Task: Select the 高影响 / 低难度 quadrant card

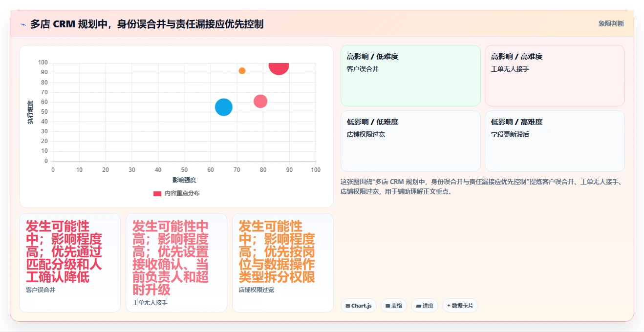Action: [x=410, y=76]
